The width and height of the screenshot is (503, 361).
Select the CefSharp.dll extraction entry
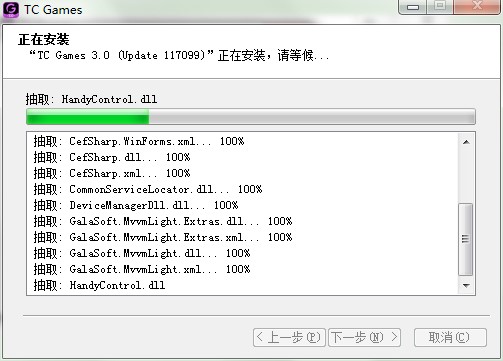pyautogui.click(x=112, y=157)
